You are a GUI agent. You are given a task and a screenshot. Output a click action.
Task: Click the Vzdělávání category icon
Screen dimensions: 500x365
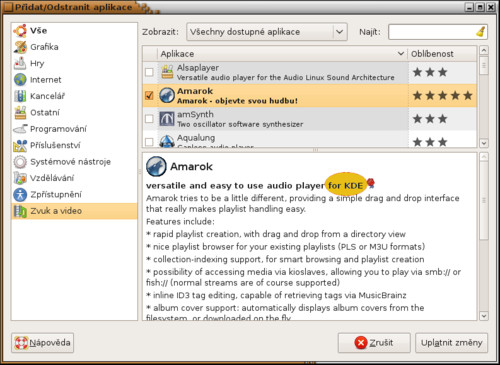(20, 178)
